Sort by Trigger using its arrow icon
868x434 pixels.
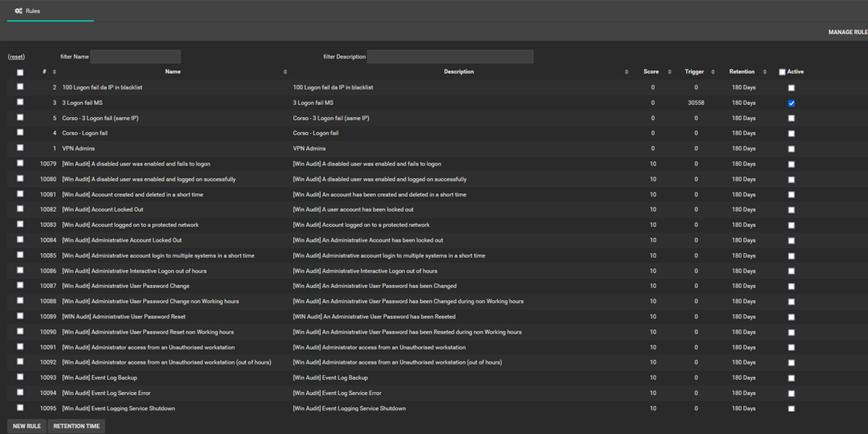click(713, 72)
